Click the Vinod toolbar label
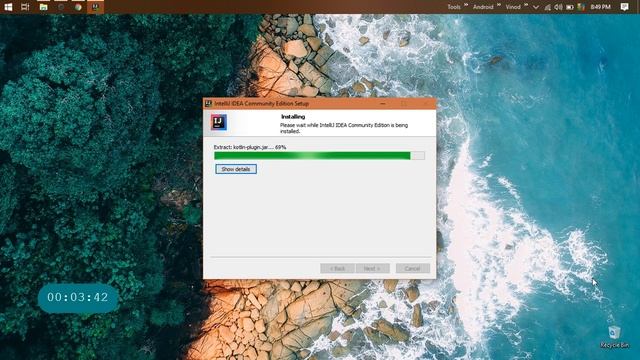 coord(513,7)
